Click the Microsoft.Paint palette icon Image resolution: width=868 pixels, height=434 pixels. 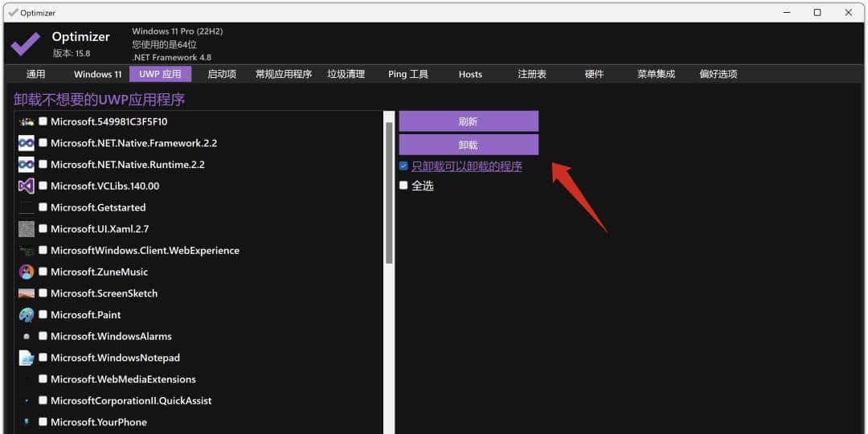tap(26, 315)
